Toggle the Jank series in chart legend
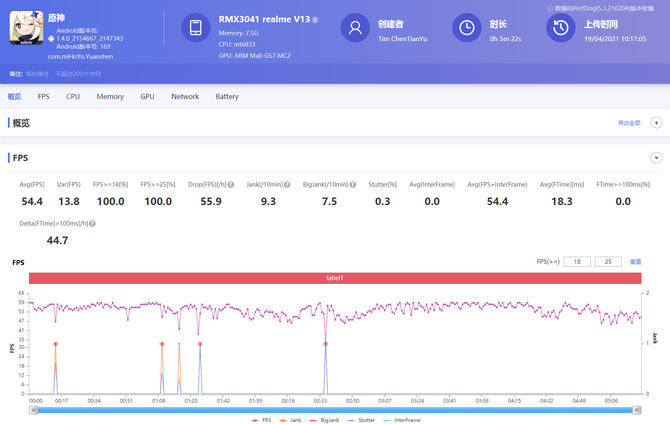 pyautogui.click(x=291, y=421)
